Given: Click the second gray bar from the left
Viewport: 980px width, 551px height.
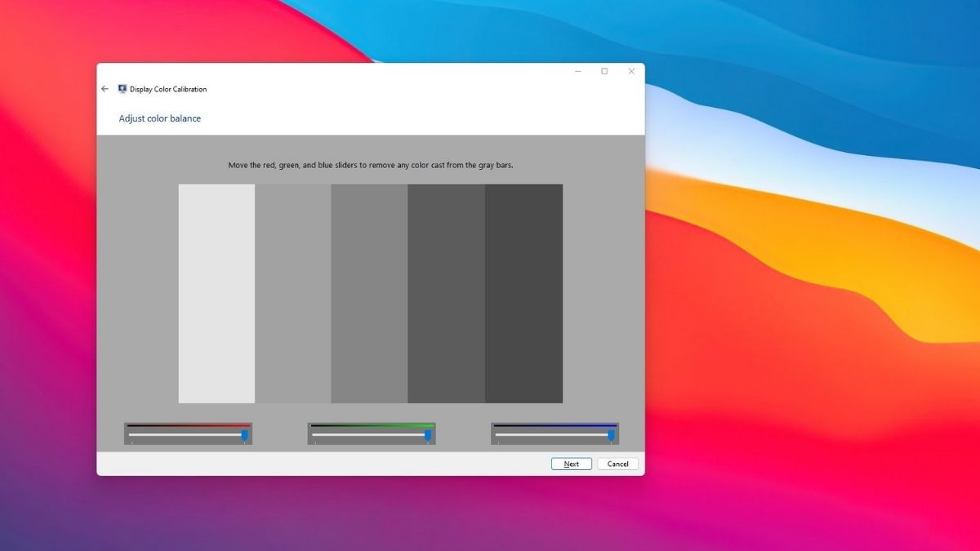Looking at the screenshot, I should coord(292,294).
